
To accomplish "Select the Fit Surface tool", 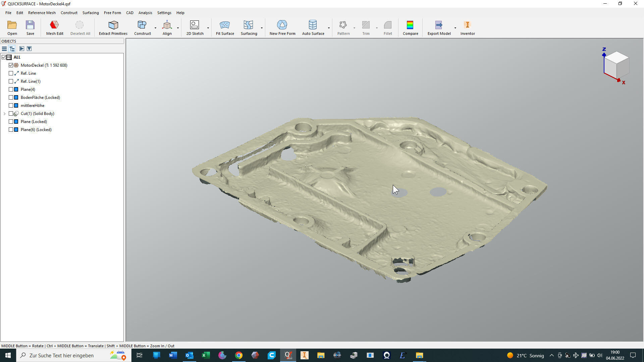I will pos(225,27).
